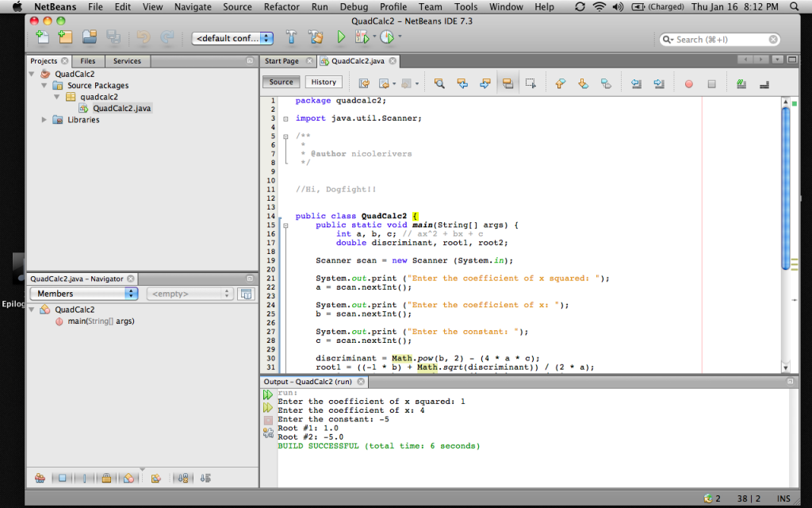Click the Open Project folder icon
Screen dimensions: 812x508
pyautogui.click(x=90, y=37)
